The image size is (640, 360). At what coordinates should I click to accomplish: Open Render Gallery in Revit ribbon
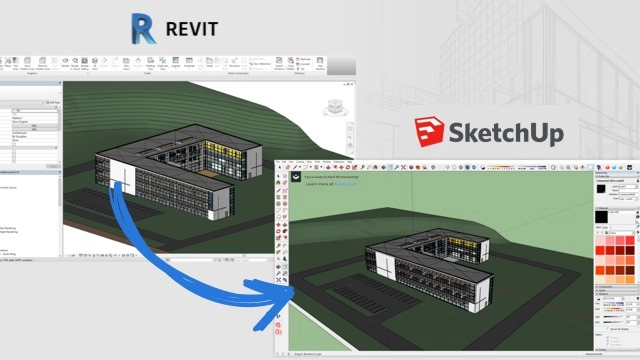click(x=84, y=62)
